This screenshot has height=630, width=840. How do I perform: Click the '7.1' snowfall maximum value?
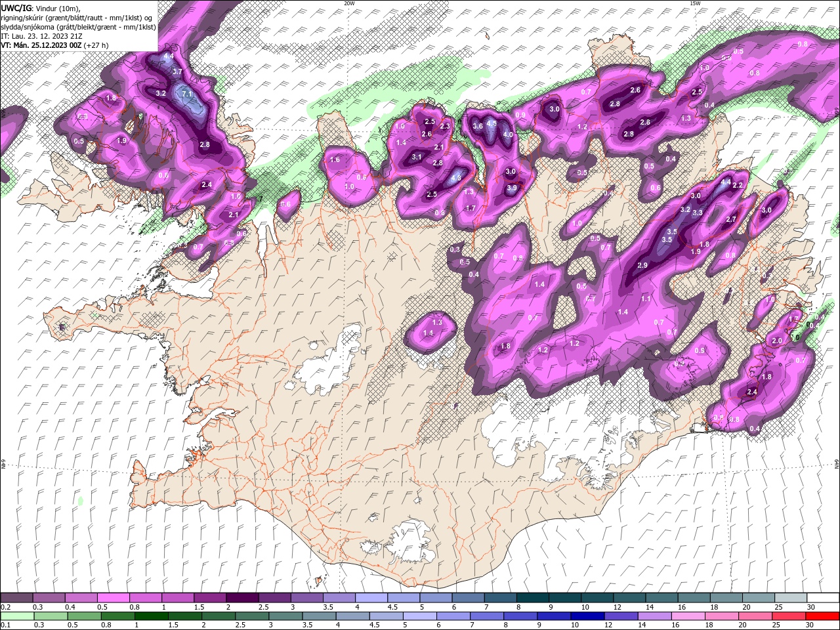coord(187,94)
